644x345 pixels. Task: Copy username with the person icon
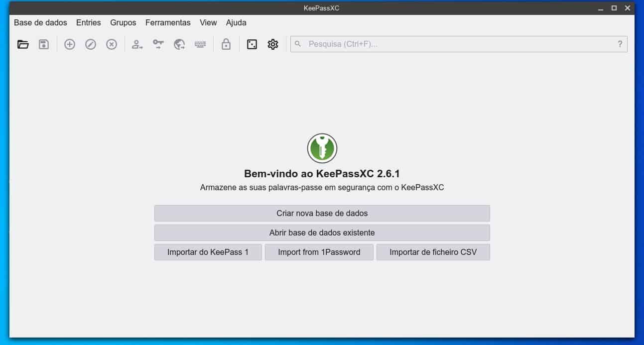[137, 44]
